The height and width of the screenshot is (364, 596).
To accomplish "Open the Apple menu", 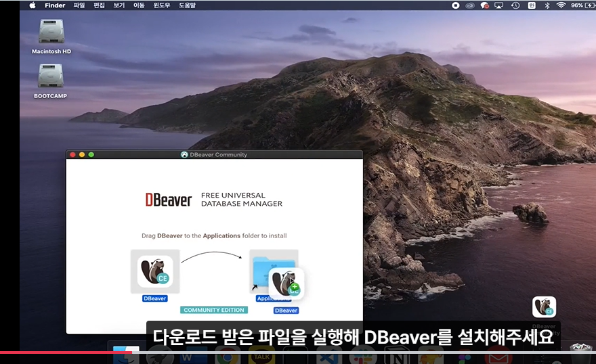I will click(x=33, y=5).
